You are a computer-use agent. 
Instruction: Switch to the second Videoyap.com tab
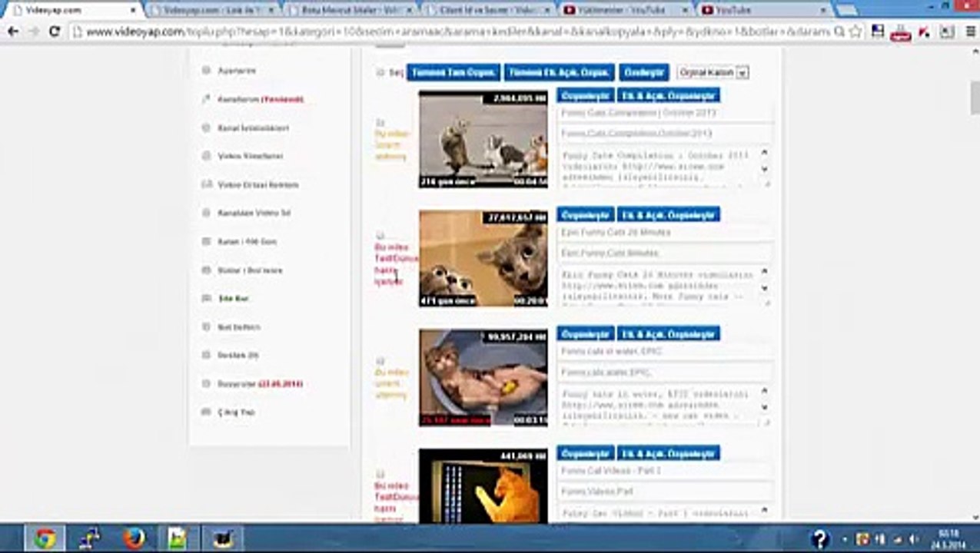tap(213, 10)
